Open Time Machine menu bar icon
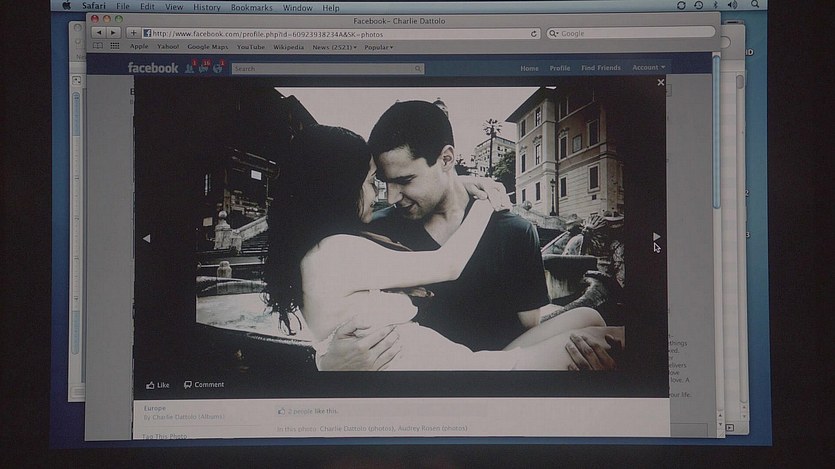835x469 pixels. pos(698,5)
